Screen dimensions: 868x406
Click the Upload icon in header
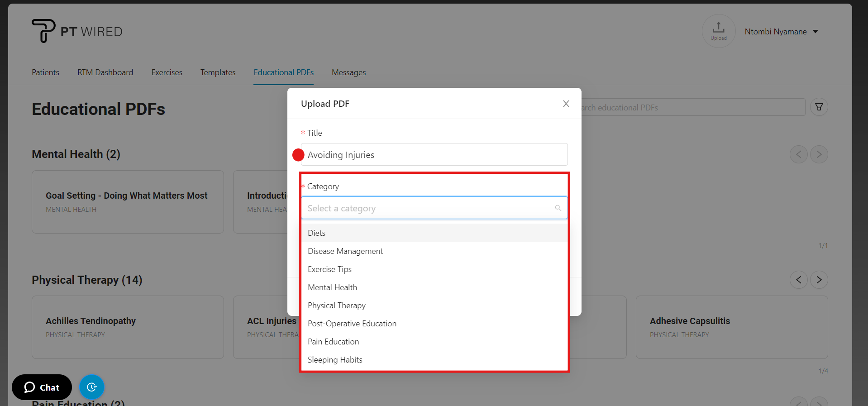(x=718, y=31)
